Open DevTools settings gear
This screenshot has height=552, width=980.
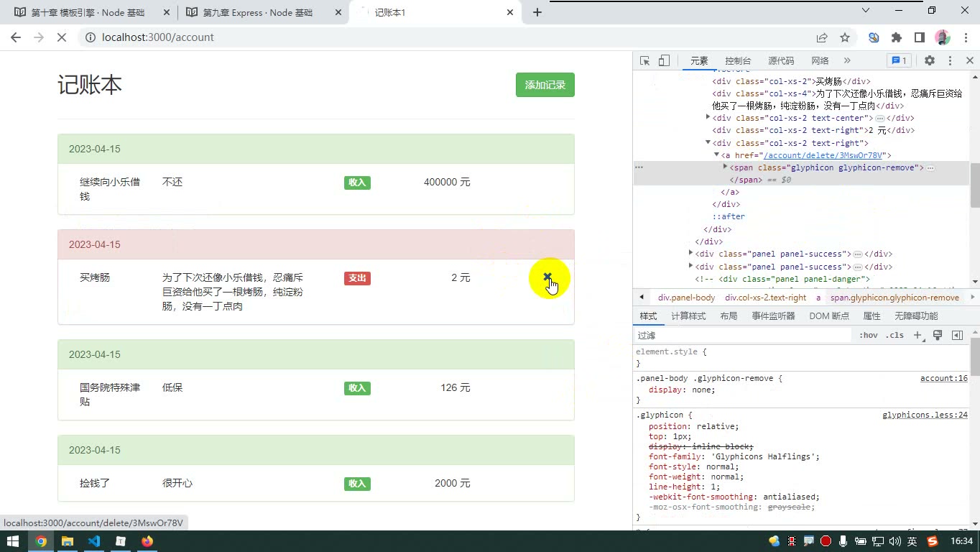click(930, 61)
